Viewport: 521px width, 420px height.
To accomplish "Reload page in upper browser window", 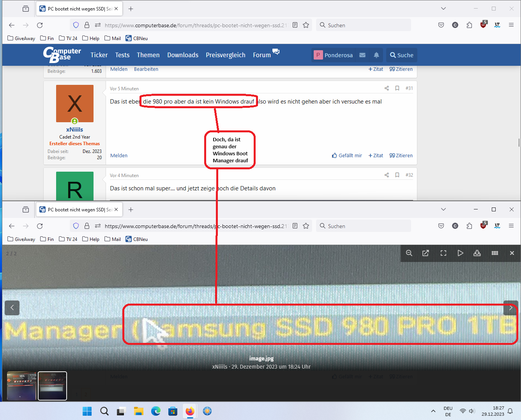I will pyautogui.click(x=40, y=25).
